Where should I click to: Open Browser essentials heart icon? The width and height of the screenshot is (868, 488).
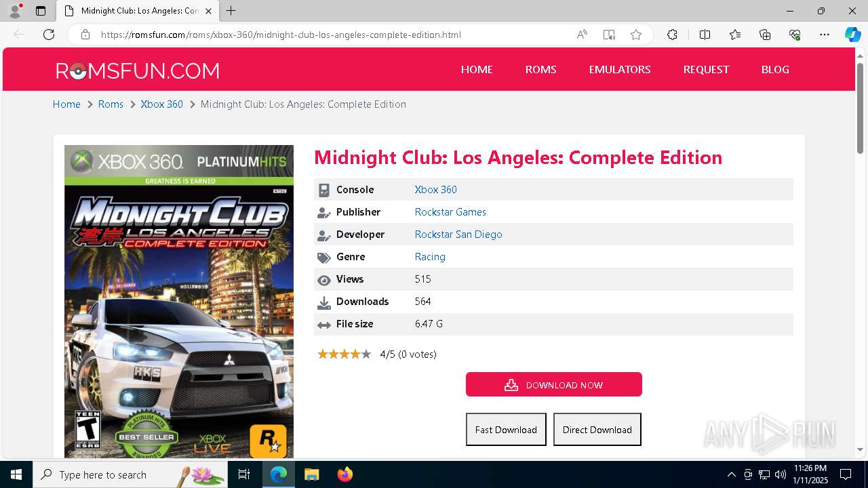tap(795, 35)
